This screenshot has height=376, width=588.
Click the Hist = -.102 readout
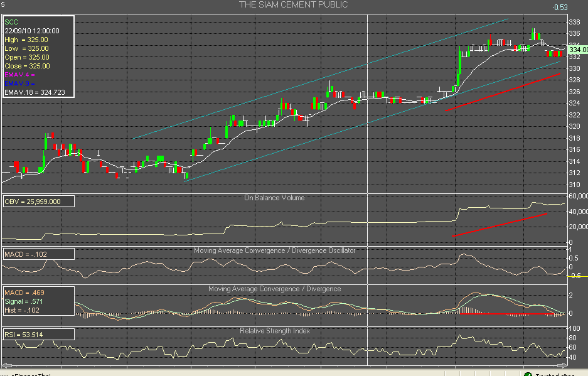[x=22, y=310]
